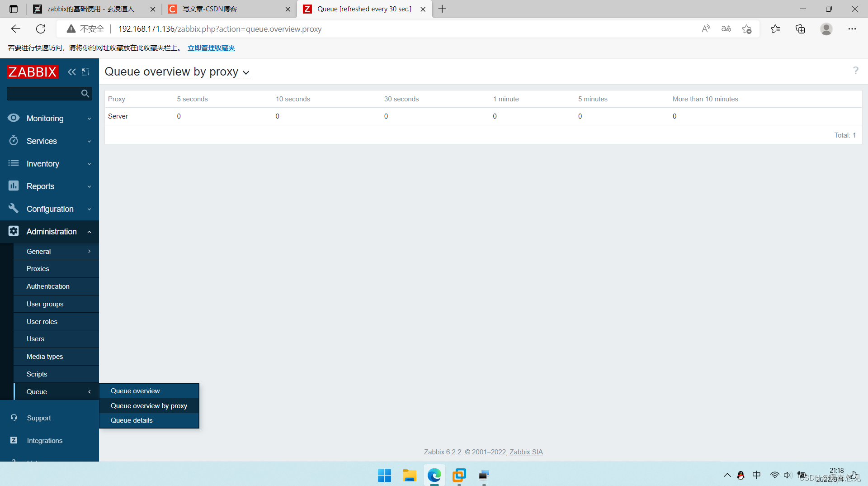Open the Scripts menu item
Image resolution: width=868 pixels, height=486 pixels.
pyautogui.click(x=56, y=374)
